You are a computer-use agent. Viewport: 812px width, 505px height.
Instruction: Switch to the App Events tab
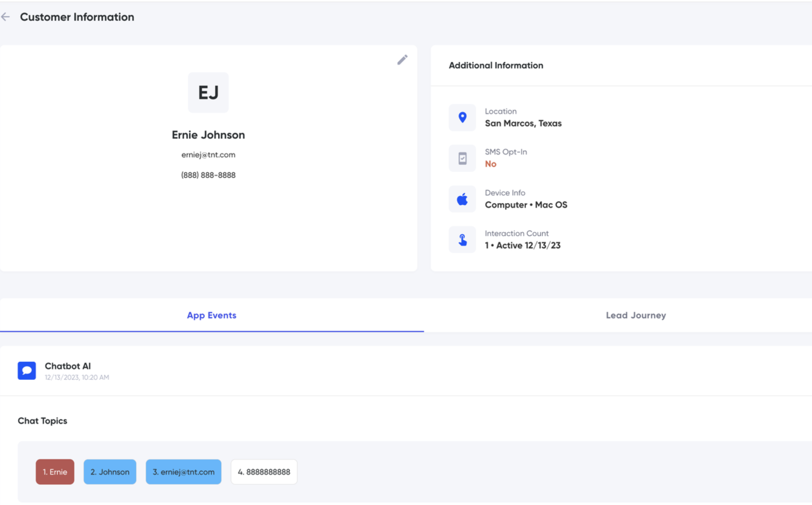212,315
